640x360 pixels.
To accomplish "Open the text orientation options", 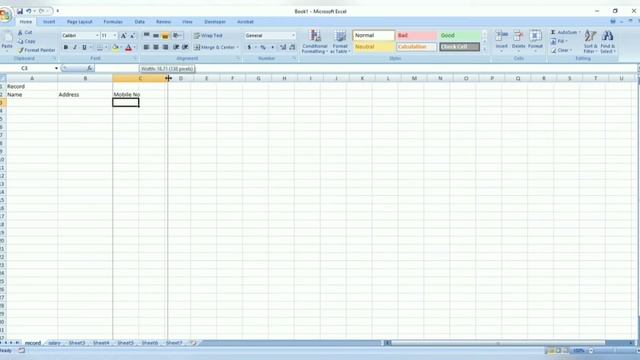I will pos(177,36).
